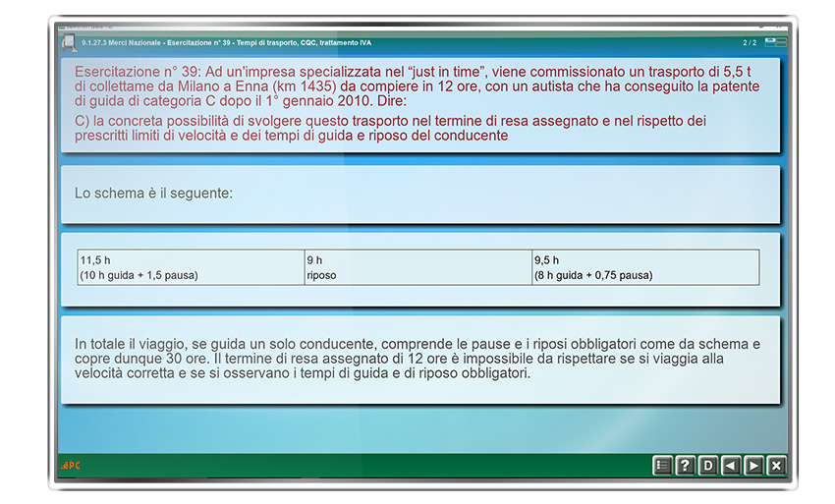Click the 'In totale il viaggio' explanation paragraph
This screenshot has height=504, width=835.
pos(417,359)
